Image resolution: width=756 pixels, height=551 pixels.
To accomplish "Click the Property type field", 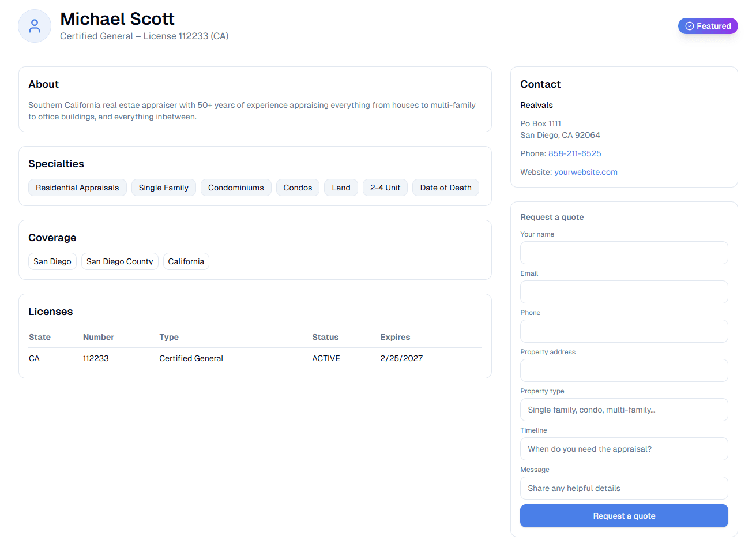I will (624, 410).
